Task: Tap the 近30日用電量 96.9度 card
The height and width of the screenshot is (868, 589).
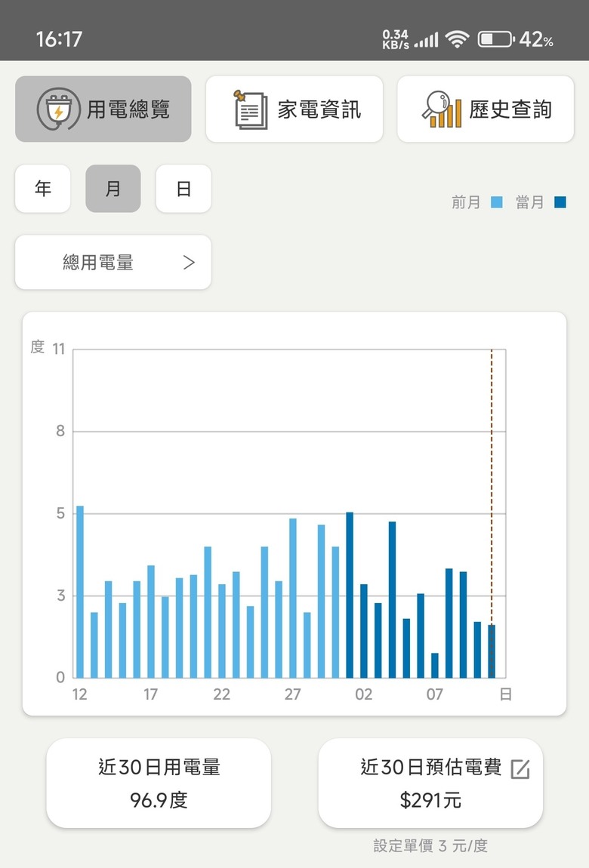Action: (159, 783)
